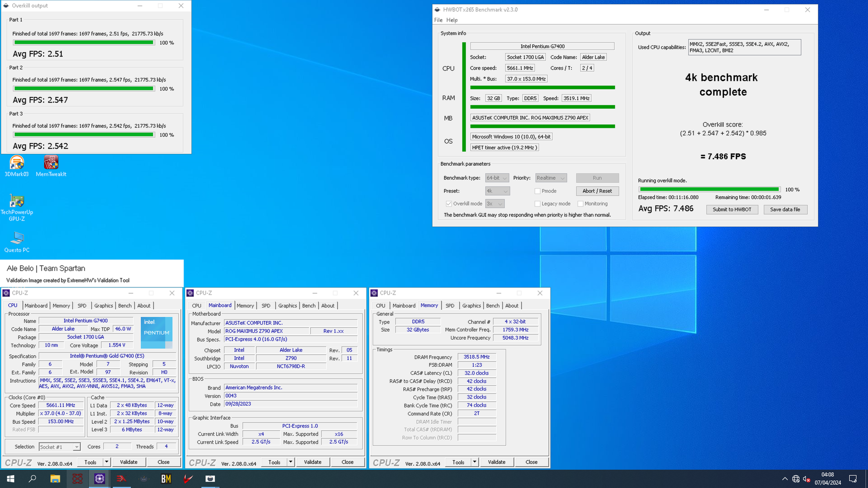
Task: Click the middle CPU-Z window title icon
Action: coord(190,293)
